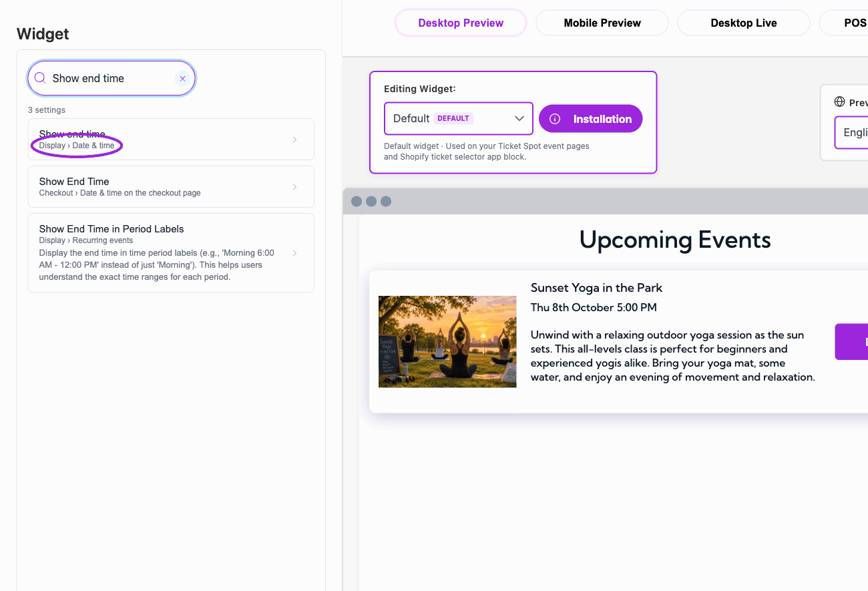Click the Upcoming Events heading
The width and height of the screenshot is (868, 591).
pyautogui.click(x=675, y=240)
